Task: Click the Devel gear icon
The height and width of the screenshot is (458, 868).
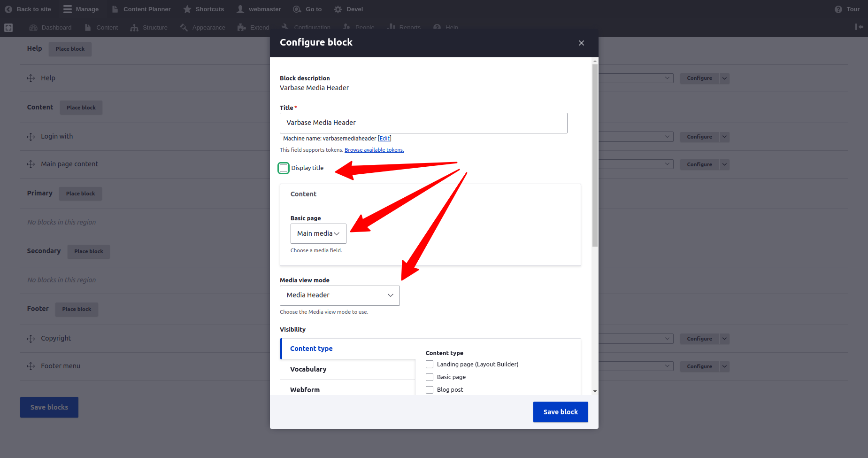Action: point(338,9)
